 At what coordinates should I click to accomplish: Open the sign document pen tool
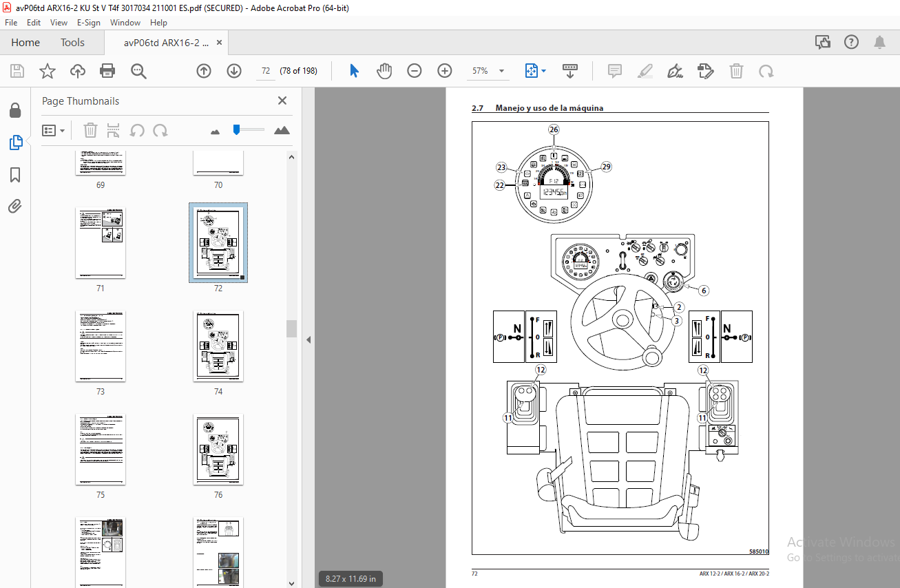coord(676,71)
